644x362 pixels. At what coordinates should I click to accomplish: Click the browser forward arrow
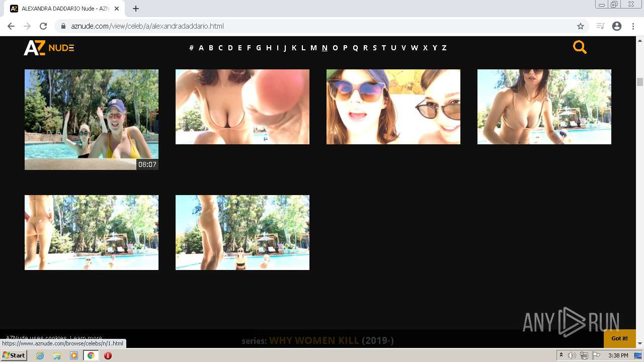27,26
